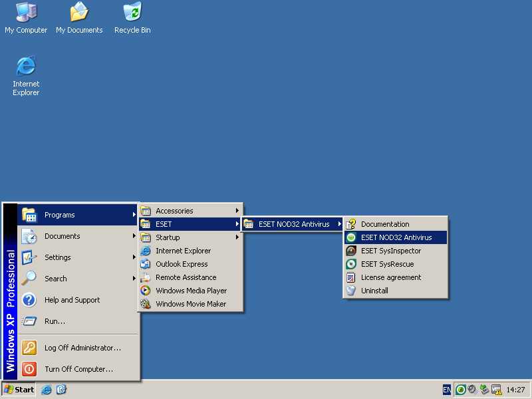This screenshot has width=532, height=399.
Task: Expand the Search submenu arrow
Action: (134, 279)
